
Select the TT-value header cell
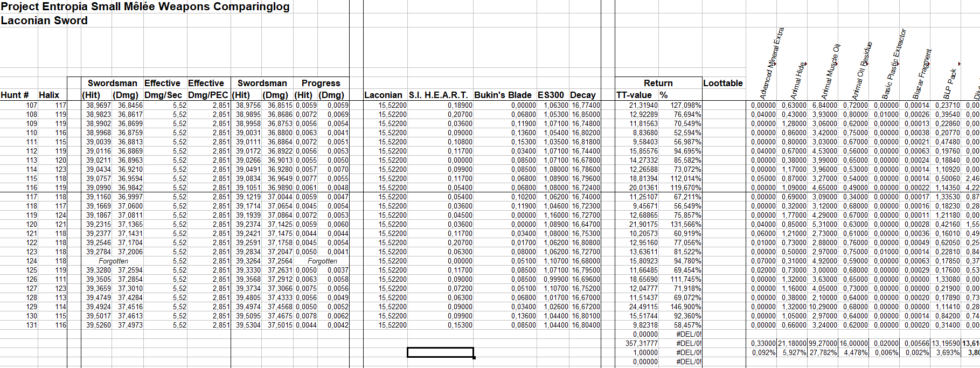[634, 95]
